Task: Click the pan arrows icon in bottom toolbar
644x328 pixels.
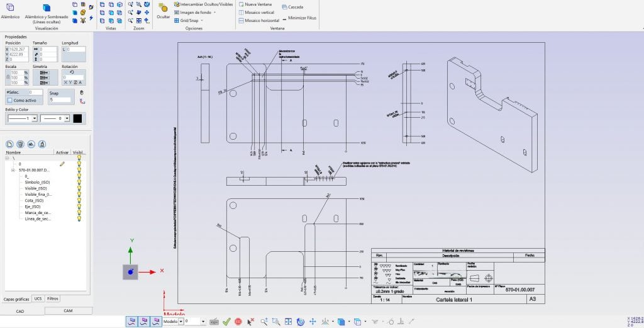Action: pyautogui.click(x=313, y=322)
